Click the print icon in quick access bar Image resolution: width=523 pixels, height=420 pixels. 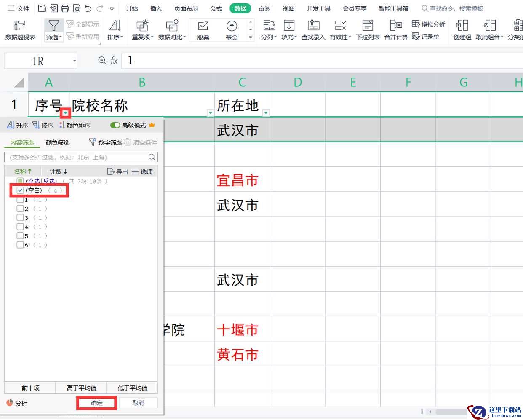[65, 8]
